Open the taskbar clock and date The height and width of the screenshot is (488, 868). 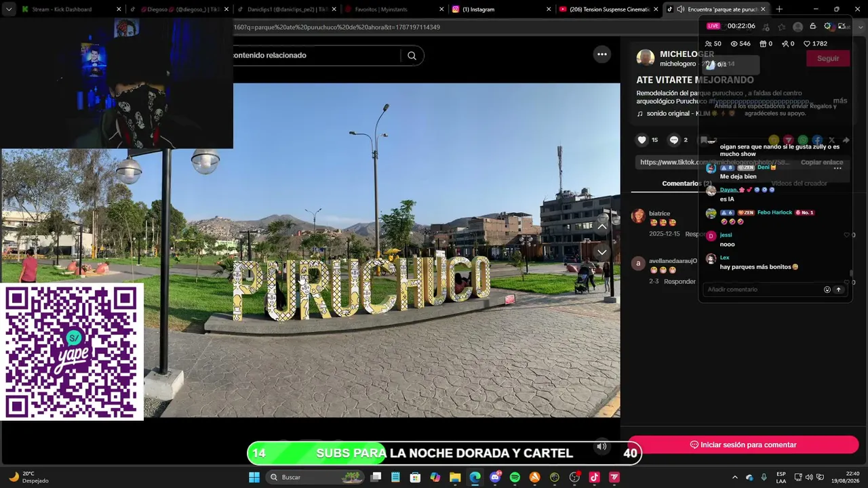click(x=846, y=477)
